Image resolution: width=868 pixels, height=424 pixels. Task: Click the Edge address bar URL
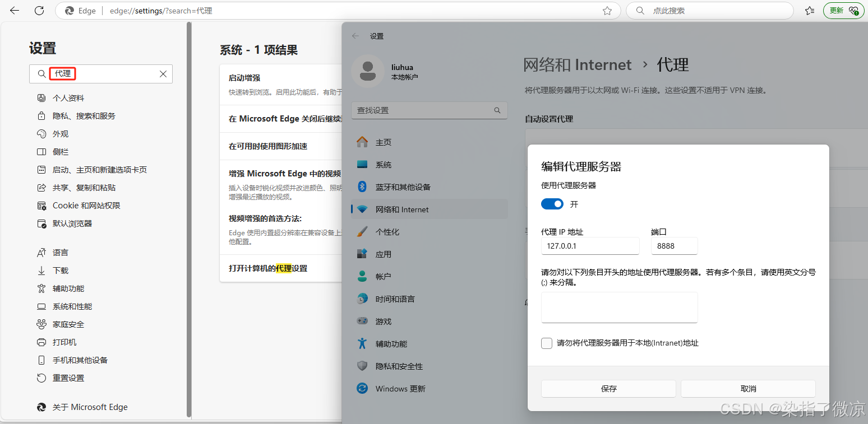(x=162, y=11)
